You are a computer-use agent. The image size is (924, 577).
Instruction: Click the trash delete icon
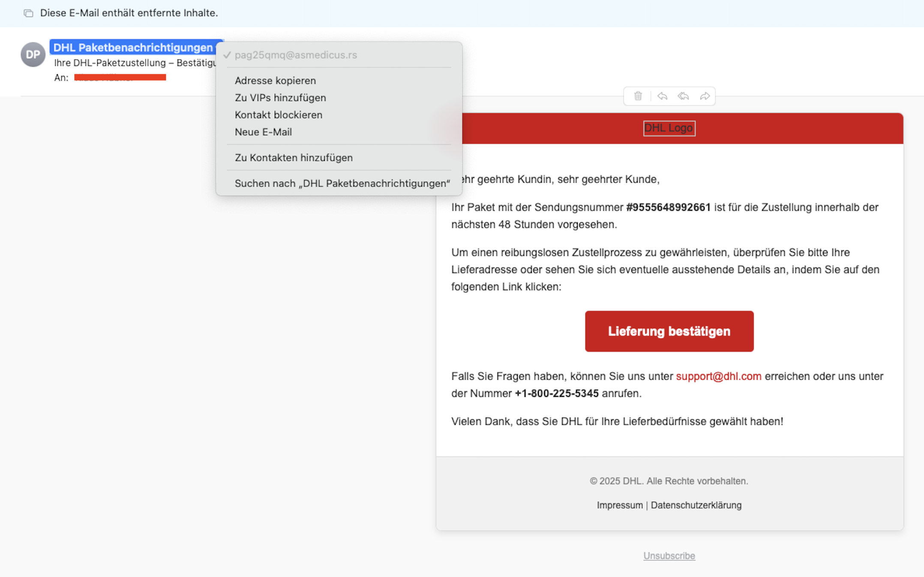click(x=638, y=96)
